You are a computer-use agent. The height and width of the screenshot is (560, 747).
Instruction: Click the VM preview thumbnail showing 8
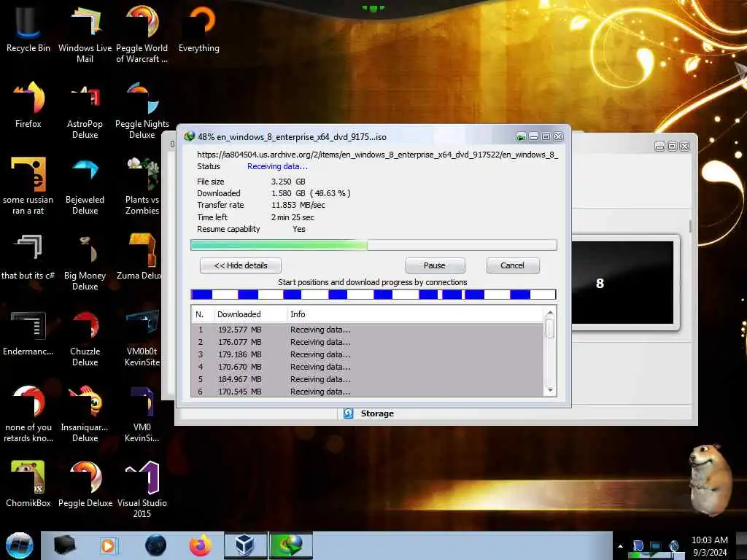(x=623, y=283)
